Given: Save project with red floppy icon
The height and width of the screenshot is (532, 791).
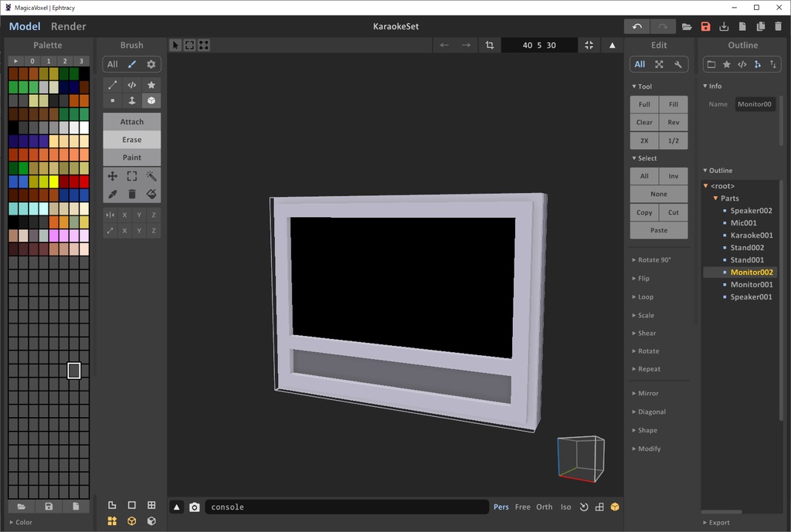Looking at the screenshot, I should [705, 27].
